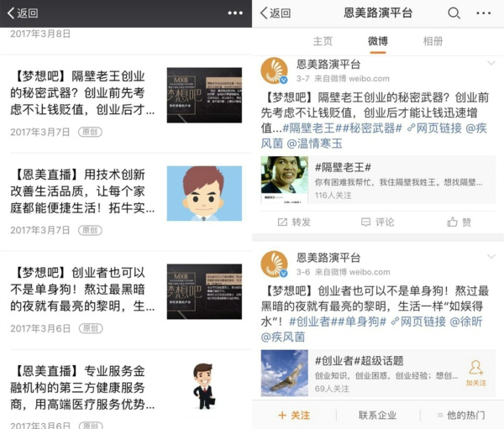Open the #隔壁老王# topic card
The image size is (504, 429).
378,180
